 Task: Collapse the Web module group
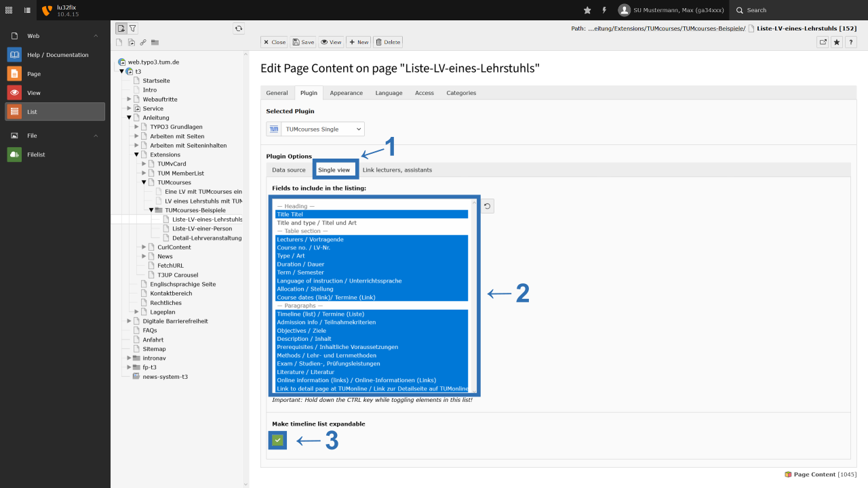pos(96,36)
